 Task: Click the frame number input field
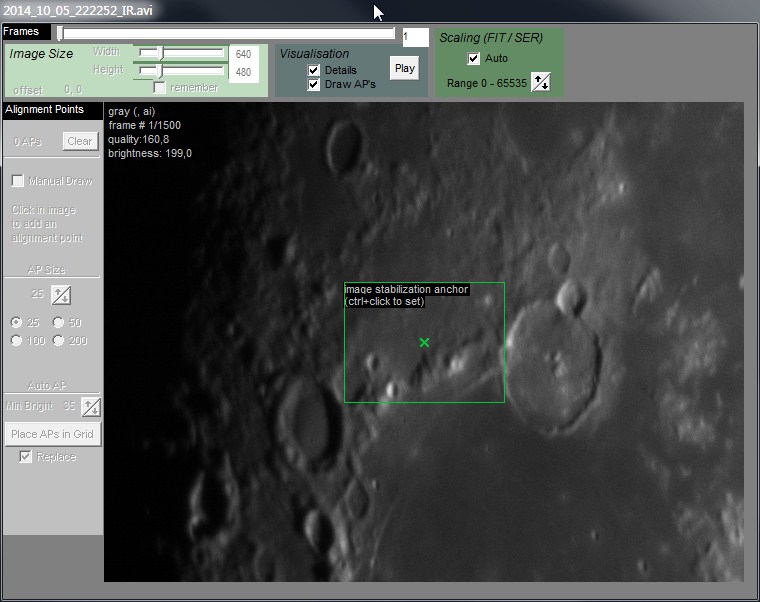415,37
